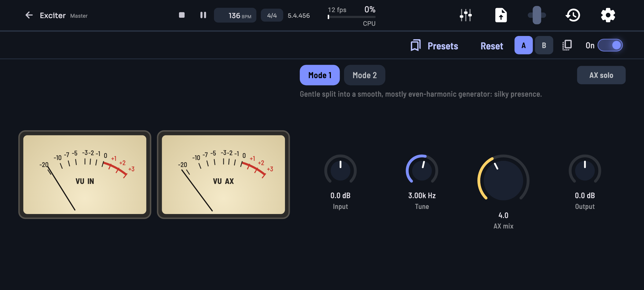This screenshot has height=290, width=644.
Task: Click the VU AX meter
Action: coord(223,175)
